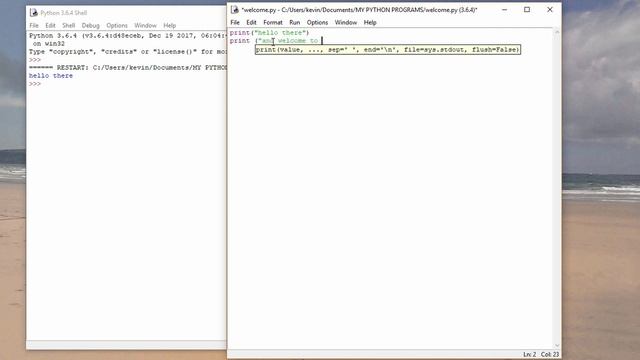Open Options menu in welcome.py editor
Image resolution: width=640 pixels, height=360 pixels.
coord(318,22)
